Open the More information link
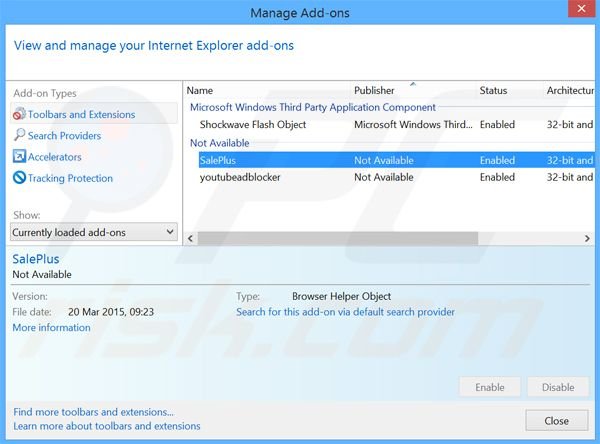 point(51,328)
